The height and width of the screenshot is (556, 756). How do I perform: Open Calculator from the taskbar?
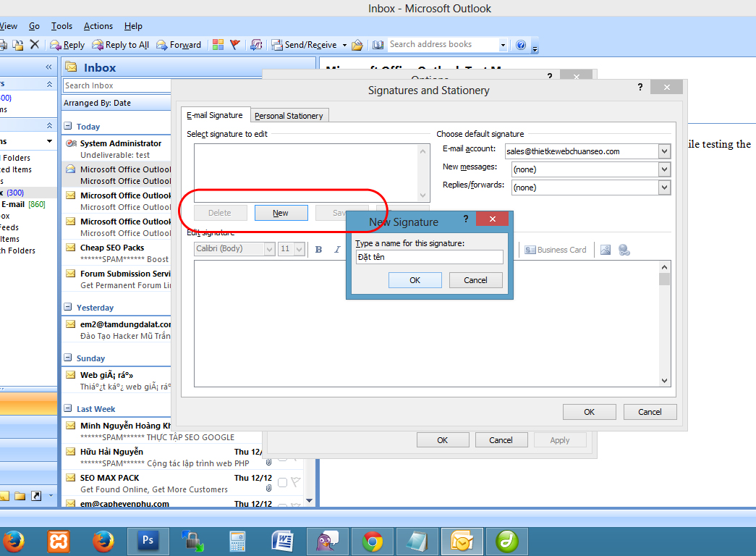tap(238, 541)
